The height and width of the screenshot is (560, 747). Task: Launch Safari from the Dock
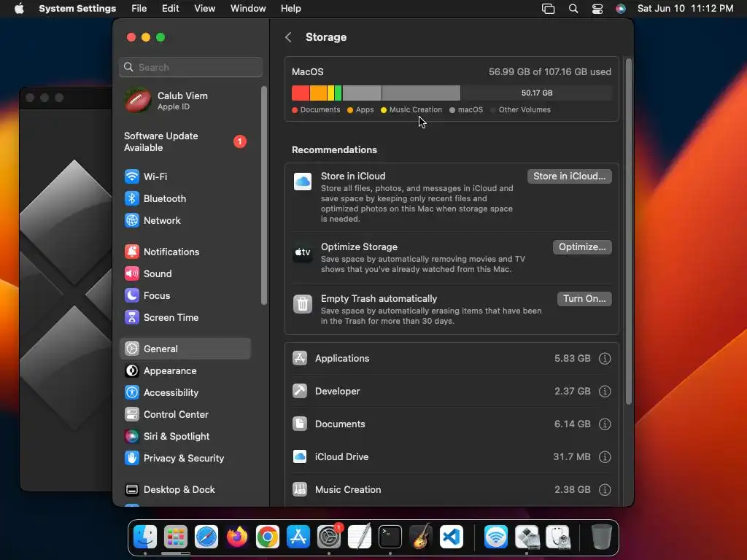pyautogui.click(x=206, y=537)
